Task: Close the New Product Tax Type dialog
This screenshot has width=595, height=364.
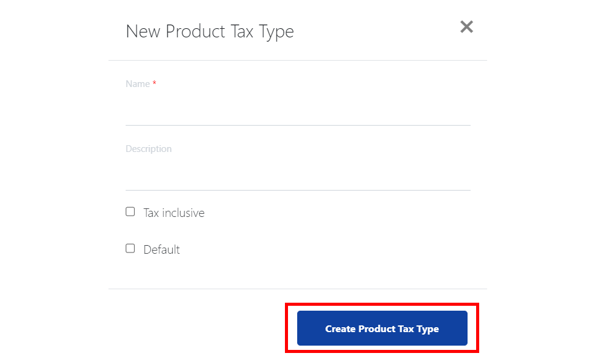Action: (x=466, y=27)
